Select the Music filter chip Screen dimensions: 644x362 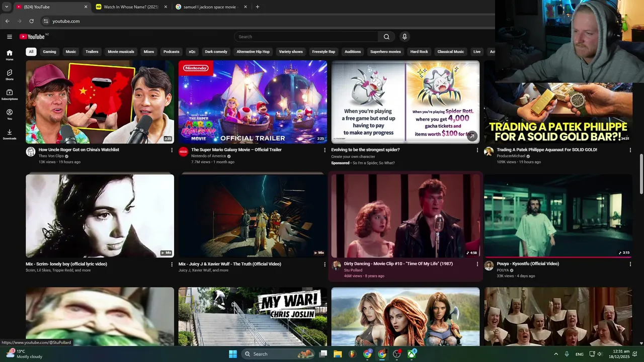coord(71,52)
